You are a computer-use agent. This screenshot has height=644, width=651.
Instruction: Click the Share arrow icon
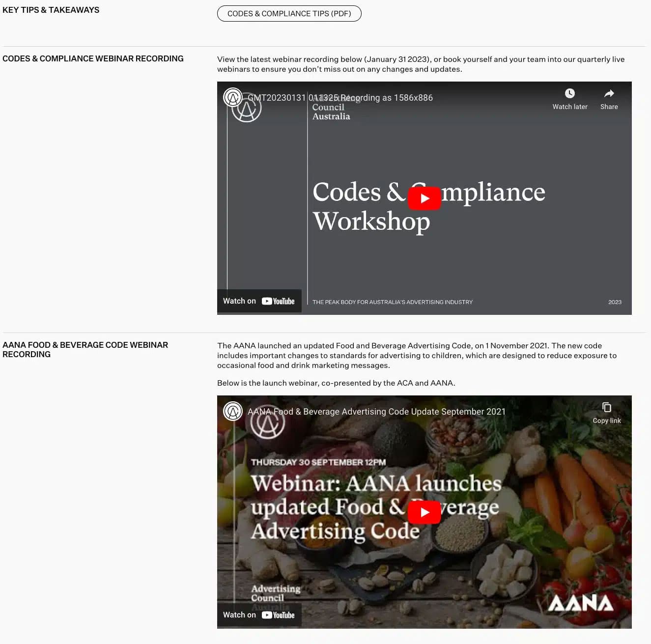coord(609,93)
